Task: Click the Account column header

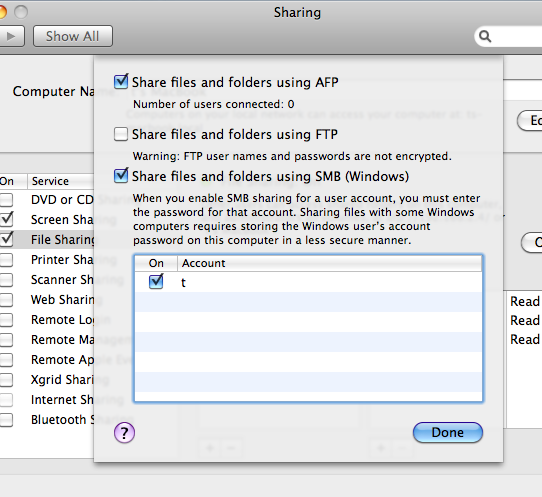Action: pyautogui.click(x=329, y=263)
